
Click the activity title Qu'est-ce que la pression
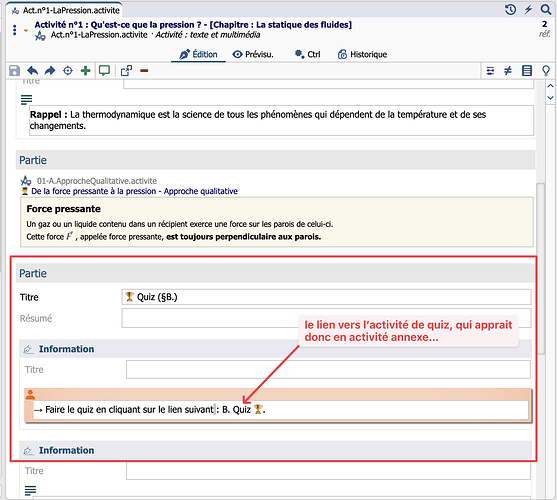pyautogui.click(x=193, y=25)
